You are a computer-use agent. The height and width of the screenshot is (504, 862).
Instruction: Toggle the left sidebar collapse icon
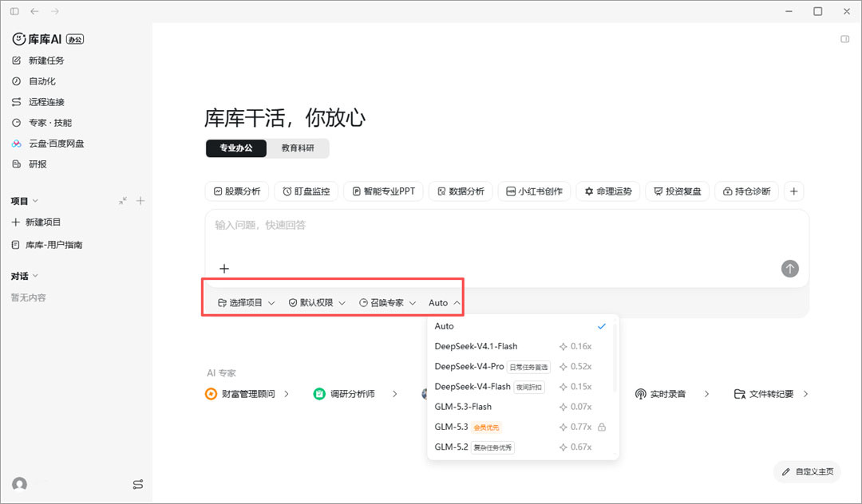click(x=15, y=11)
